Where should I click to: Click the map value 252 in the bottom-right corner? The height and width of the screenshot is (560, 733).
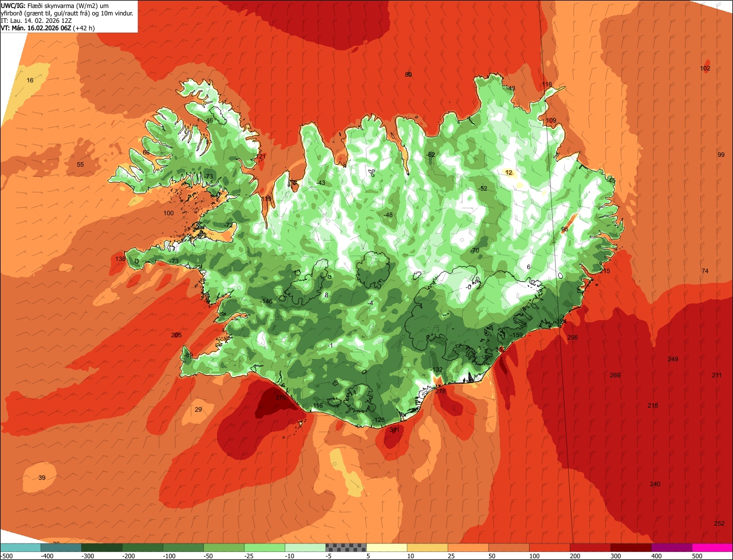[719, 523]
